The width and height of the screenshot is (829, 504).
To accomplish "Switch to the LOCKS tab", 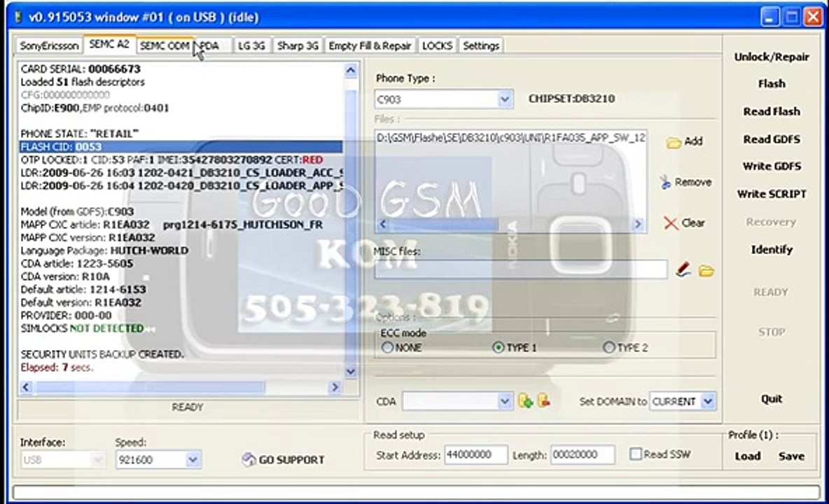I will pyautogui.click(x=437, y=46).
